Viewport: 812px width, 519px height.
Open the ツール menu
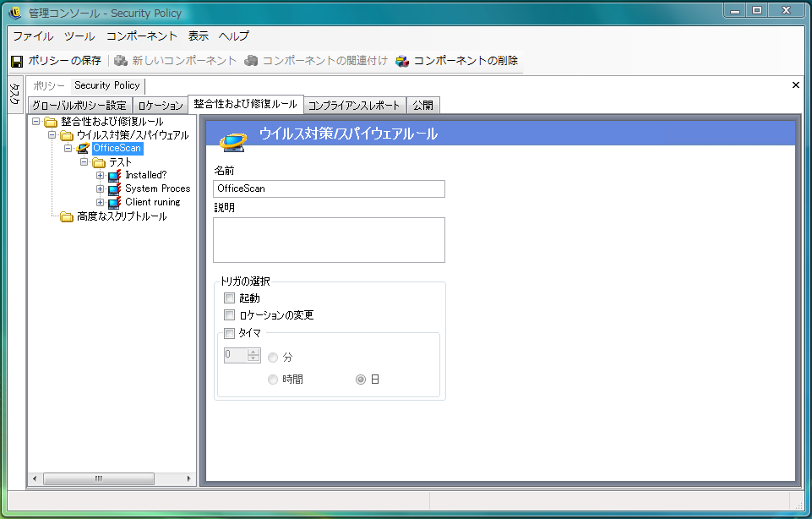click(x=79, y=36)
